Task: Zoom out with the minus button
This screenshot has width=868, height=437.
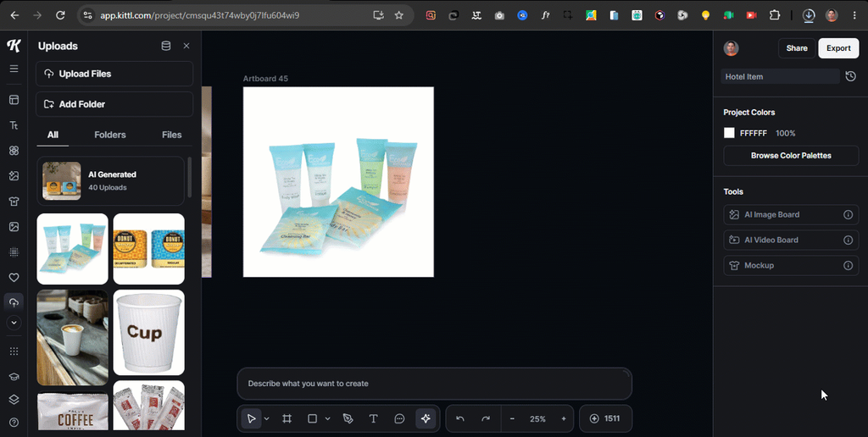Action: (x=512, y=418)
